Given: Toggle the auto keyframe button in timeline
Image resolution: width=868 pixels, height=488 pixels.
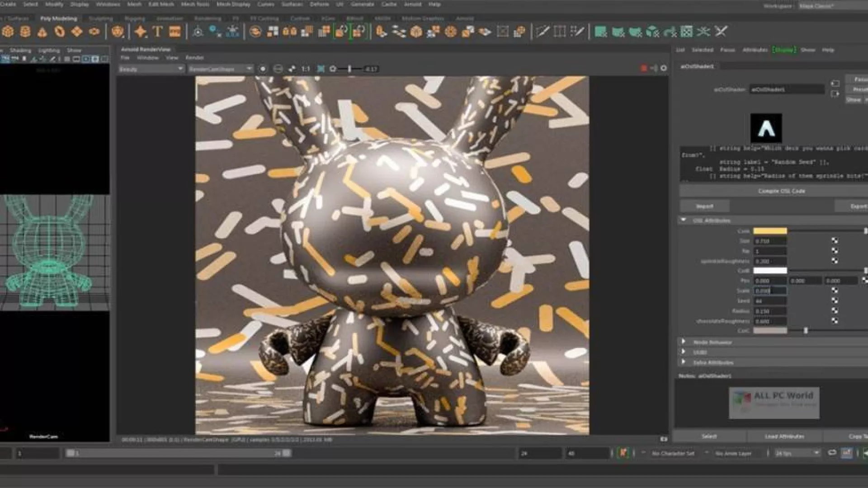Looking at the screenshot, I should coord(623,453).
